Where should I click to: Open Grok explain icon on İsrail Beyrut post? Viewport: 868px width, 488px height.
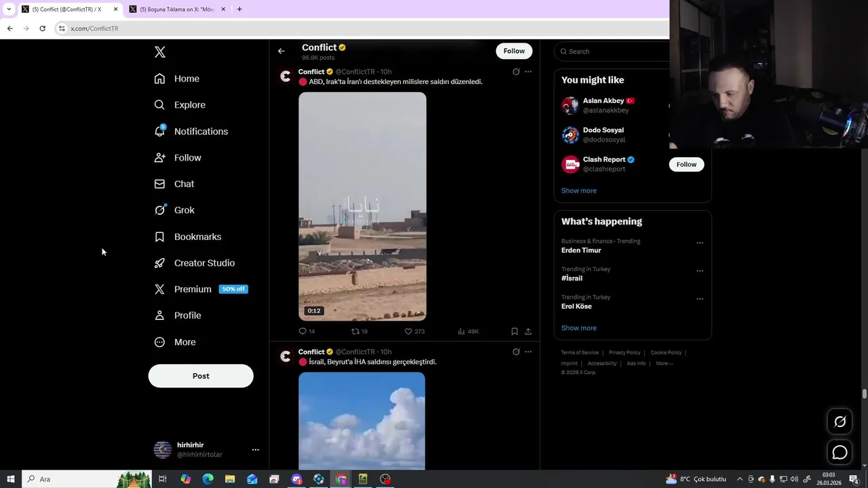click(x=516, y=352)
